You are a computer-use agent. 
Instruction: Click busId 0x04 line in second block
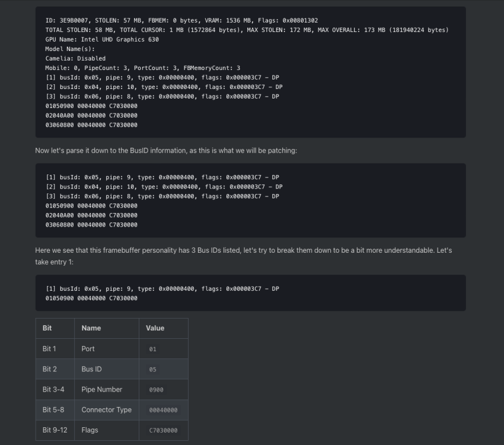point(164,187)
